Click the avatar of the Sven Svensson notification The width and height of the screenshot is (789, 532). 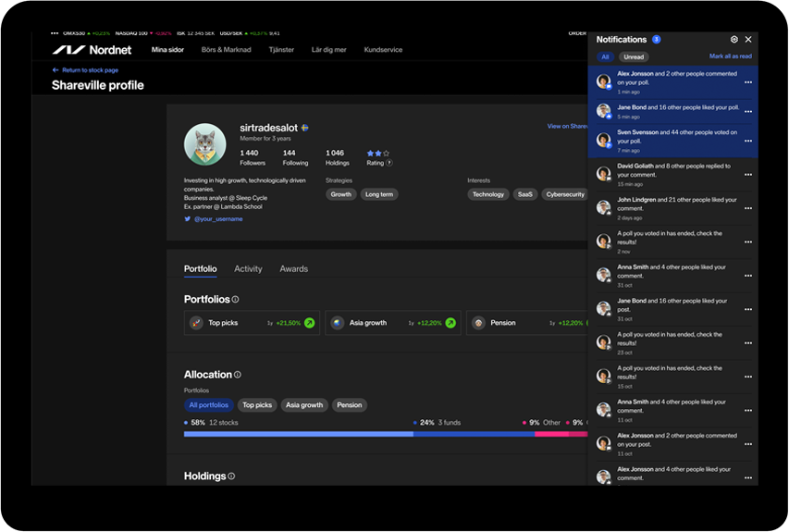pyautogui.click(x=603, y=140)
